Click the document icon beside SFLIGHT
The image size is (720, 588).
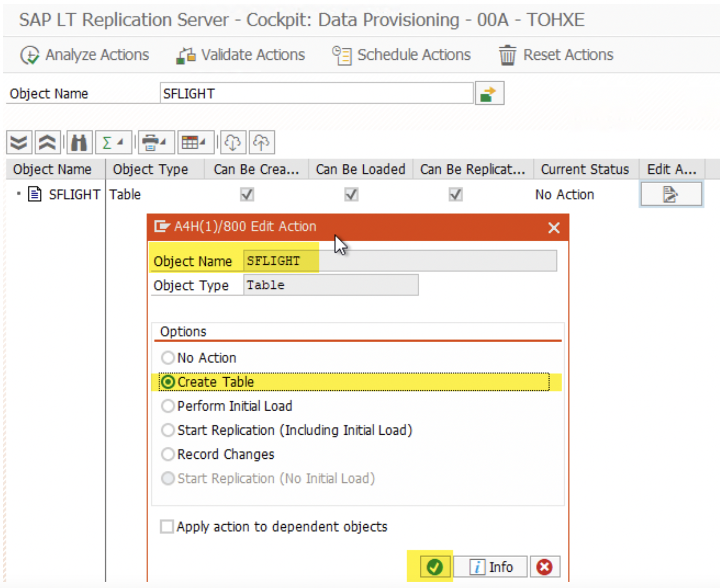(x=35, y=194)
